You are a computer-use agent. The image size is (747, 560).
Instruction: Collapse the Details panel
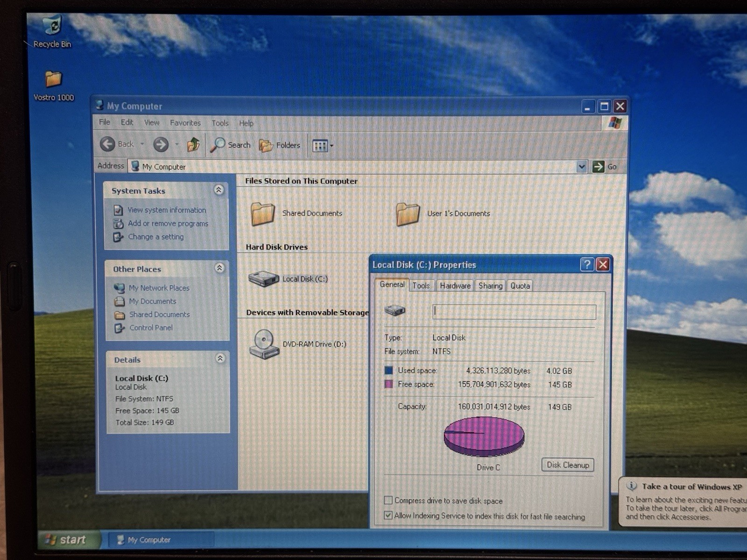(x=220, y=358)
